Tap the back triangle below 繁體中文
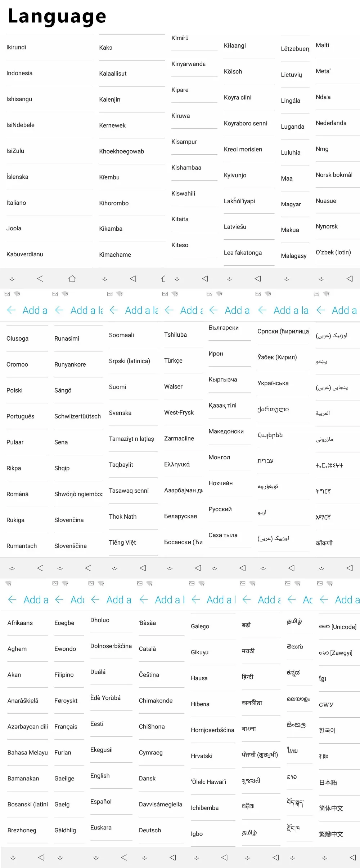This screenshot has height=868, width=360. tap(353, 858)
